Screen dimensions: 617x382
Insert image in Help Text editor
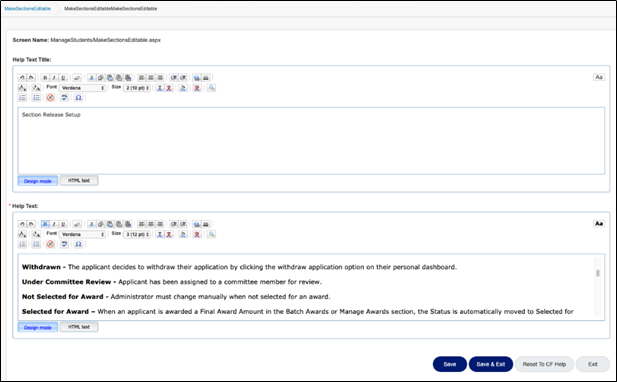197,224
